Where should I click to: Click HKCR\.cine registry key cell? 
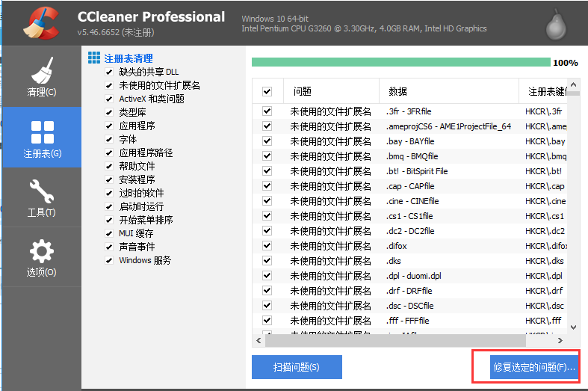coord(545,201)
